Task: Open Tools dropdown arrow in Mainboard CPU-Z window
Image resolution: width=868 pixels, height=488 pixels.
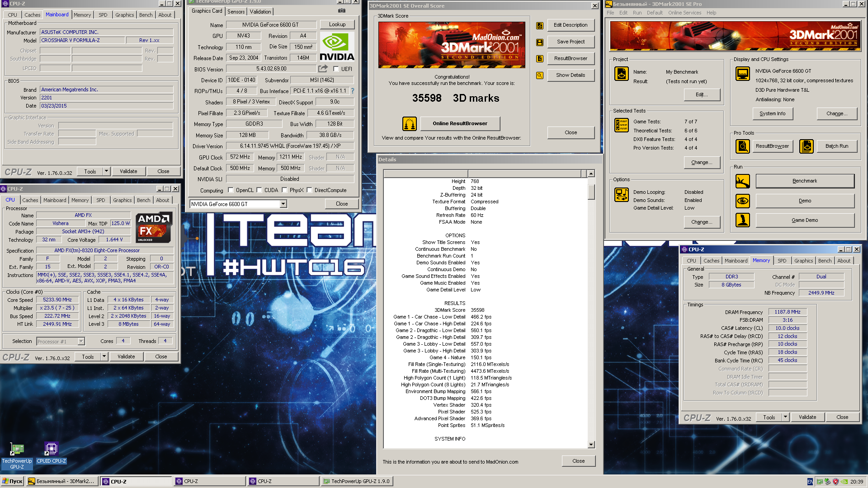Action: pyautogui.click(x=106, y=171)
